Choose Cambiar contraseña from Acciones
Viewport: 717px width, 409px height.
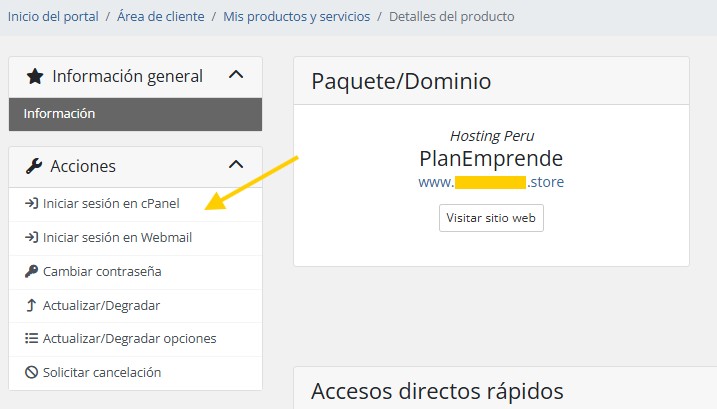135,272
